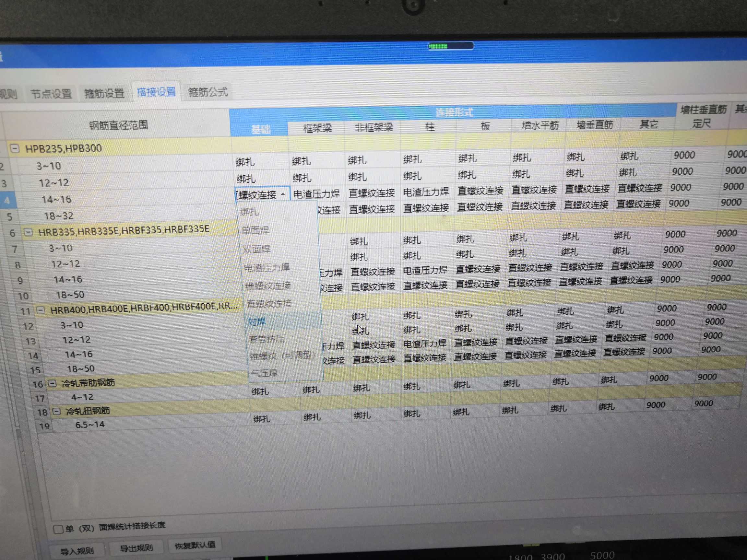The height and width of the screenshot is (560, 747).
Task: Select the 柱 column header
Action: [430, 127]
